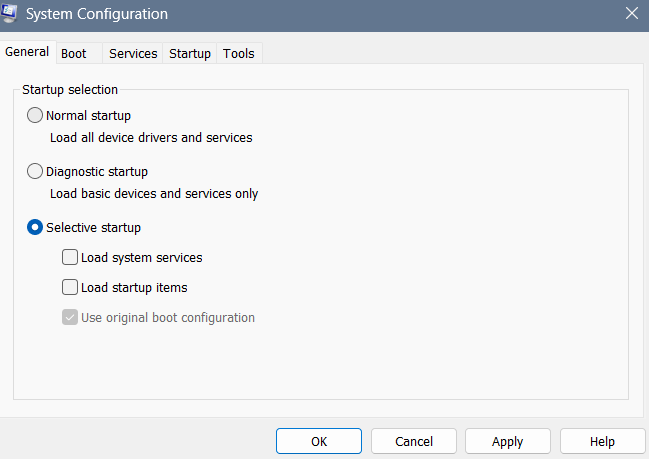
Task: Switch to the Startup tab
Action: 190,53
